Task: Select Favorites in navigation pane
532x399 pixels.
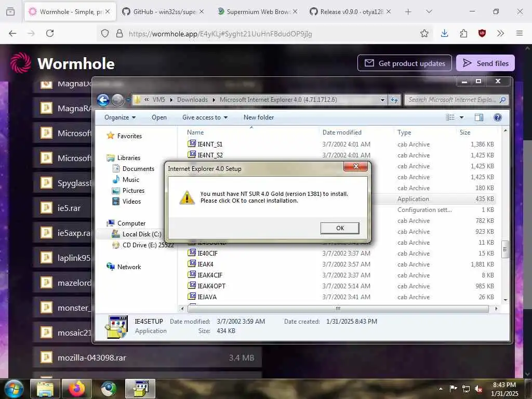Action: [124, 136]
